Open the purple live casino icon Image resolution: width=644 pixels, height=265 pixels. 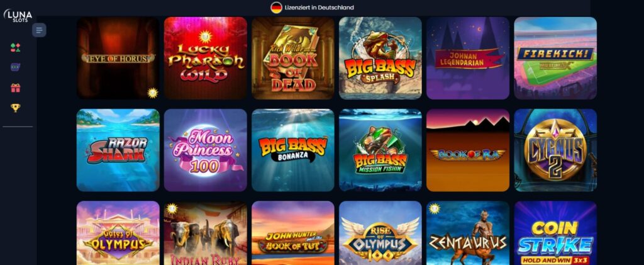click(x=16, y=67)
